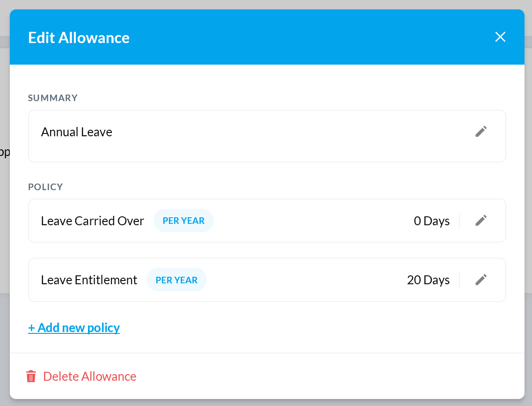Viewport: 532px width, 406px height.
Task: Click the red trash can icon
Action: pos(31,376)
